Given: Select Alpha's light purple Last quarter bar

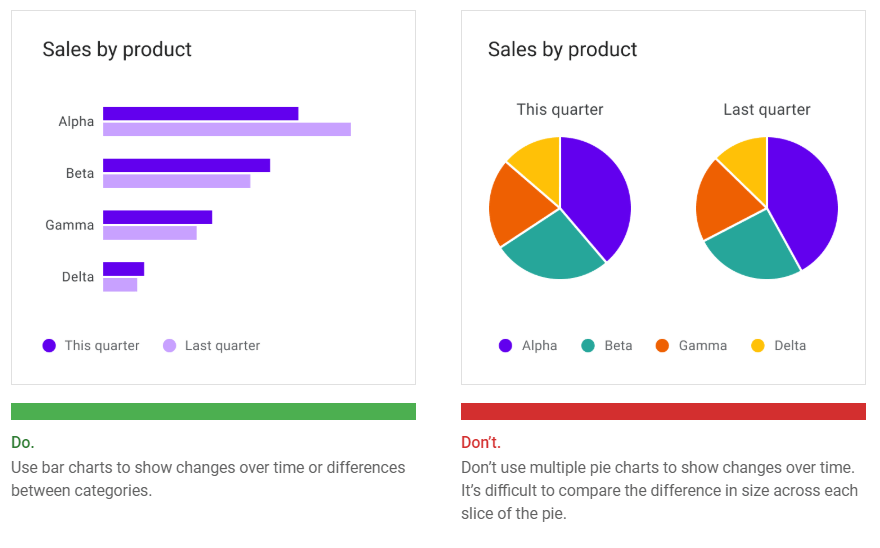Looking at the screenshot, I should 226,129.
